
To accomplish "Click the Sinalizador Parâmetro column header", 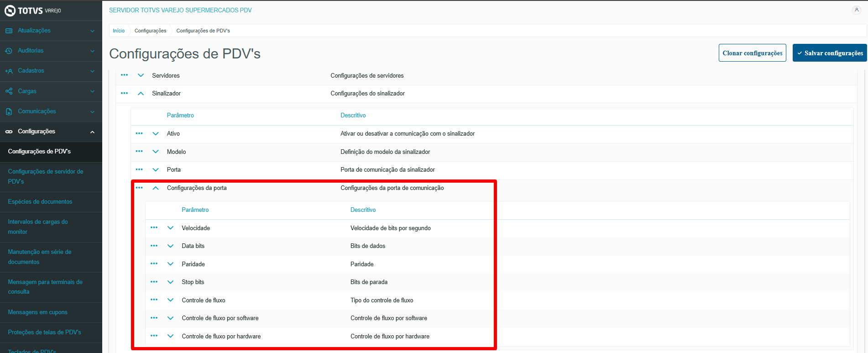I will click(x=180, y=116).
